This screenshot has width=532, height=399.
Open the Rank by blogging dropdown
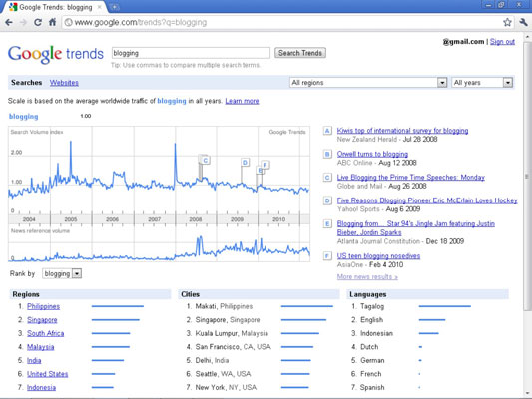coord(62,273)
